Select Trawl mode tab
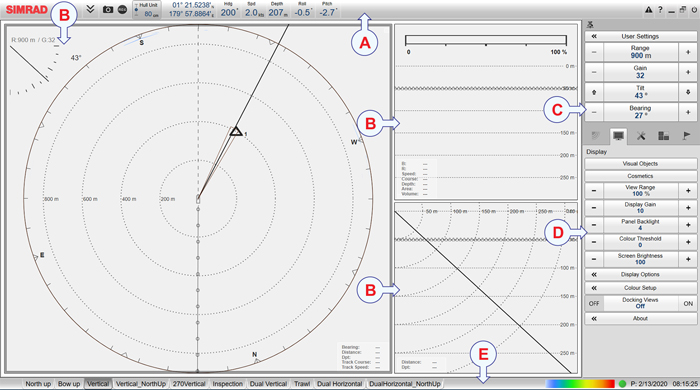700x390 pixels. coord(302,384)
